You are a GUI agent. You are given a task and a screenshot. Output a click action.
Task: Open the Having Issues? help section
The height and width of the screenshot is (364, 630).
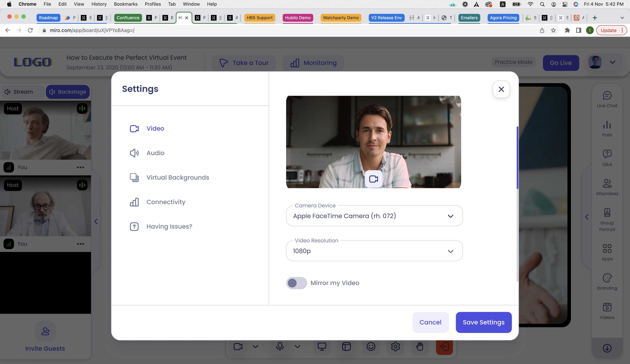(161, 226)
